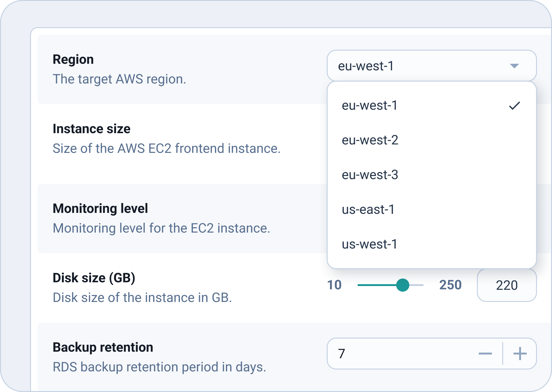The height and width of the screenshot is (392, 552).
Task: Click the disk size value field showing 220
Action: point(507,285)
